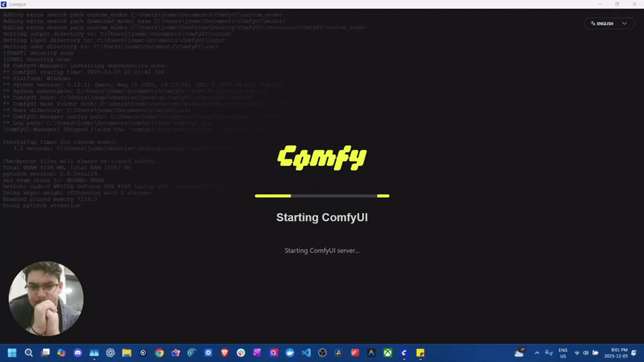This screenshot has height=362, width=644.
Task: Open notification center from the clock
Action: [615, 353]
